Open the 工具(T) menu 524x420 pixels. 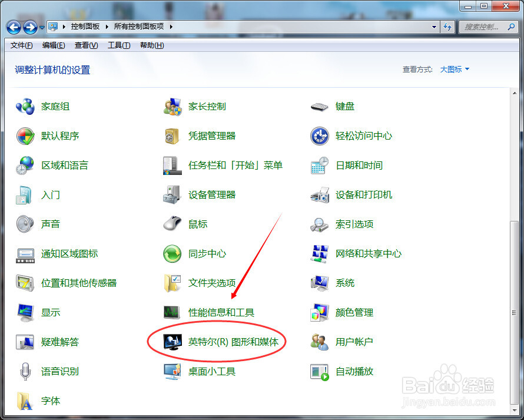click(119, 45)
